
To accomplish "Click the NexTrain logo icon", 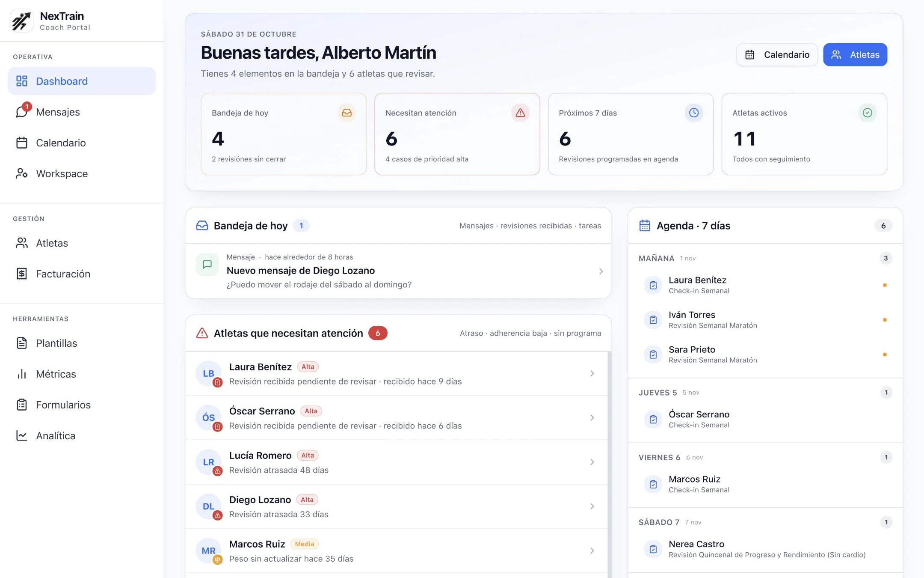I will coord(21,21).
